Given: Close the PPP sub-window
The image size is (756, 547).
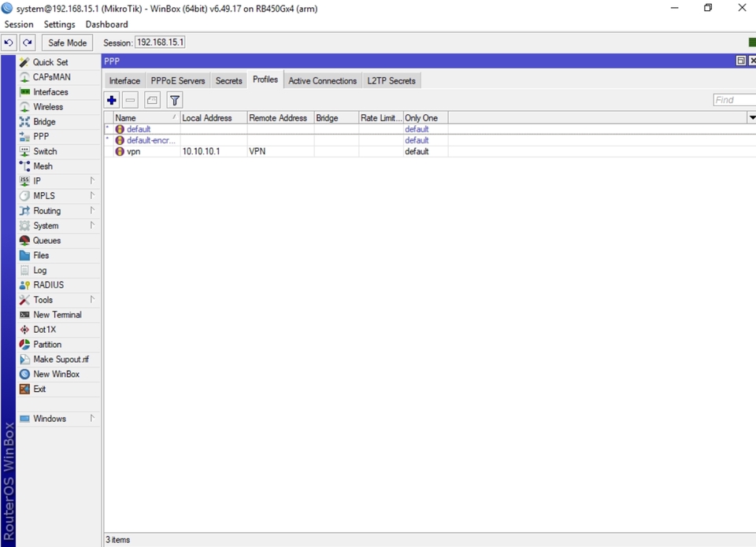Looking at the screenshot, I should [x=752, y=61].
